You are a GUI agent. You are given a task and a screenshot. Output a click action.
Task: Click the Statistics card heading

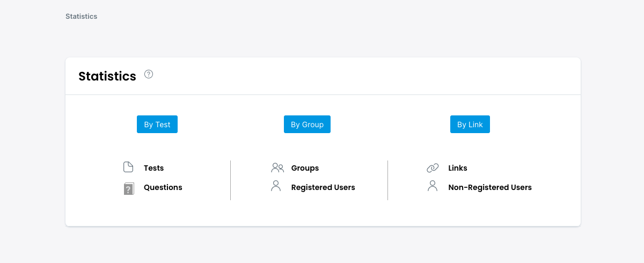(x=107, y=76)
